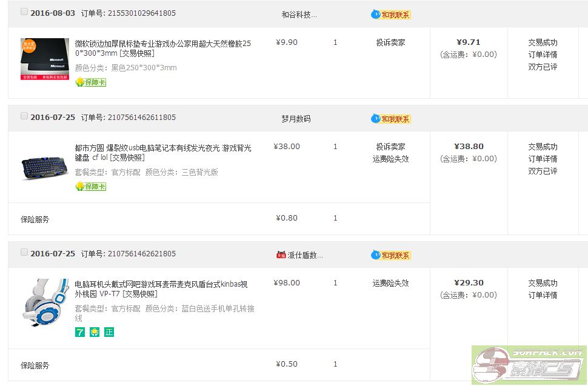Viewport: 588px width, 386px height.
Task: Tick checkbox for order 2107561462611805
Action: (x=24, y=116)
